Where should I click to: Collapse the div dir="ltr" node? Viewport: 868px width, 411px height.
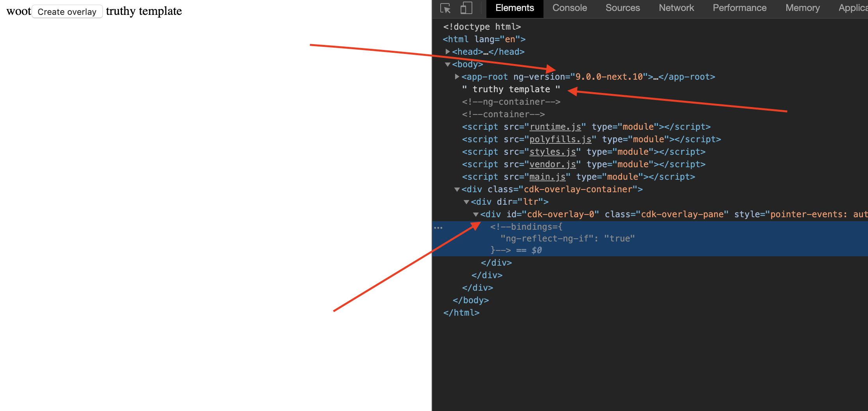tap(466, 202)
